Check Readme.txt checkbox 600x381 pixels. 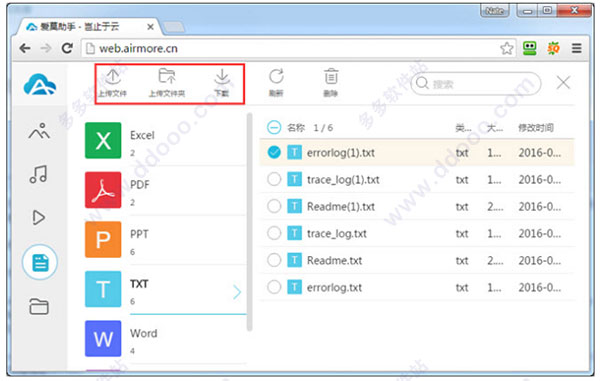coord(274,260)
